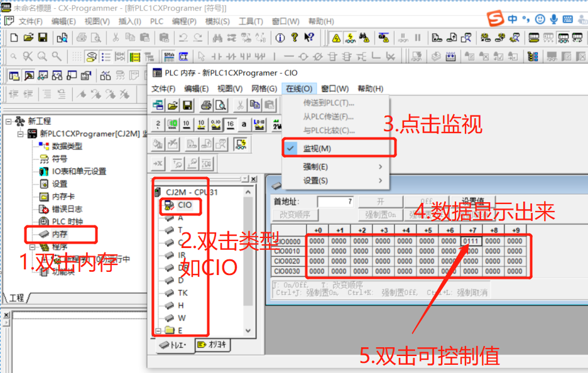588x373 pixels.
Task: Click the watch window glasses icon
Action: (43, 76)
